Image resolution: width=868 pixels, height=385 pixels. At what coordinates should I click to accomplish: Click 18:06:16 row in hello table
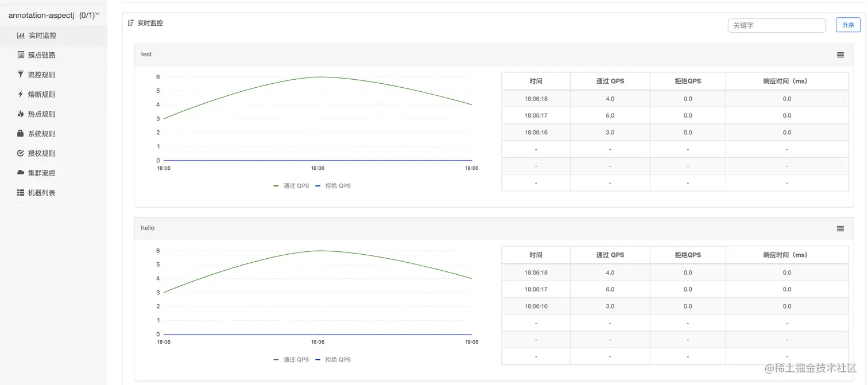click(x=675, y=306)
